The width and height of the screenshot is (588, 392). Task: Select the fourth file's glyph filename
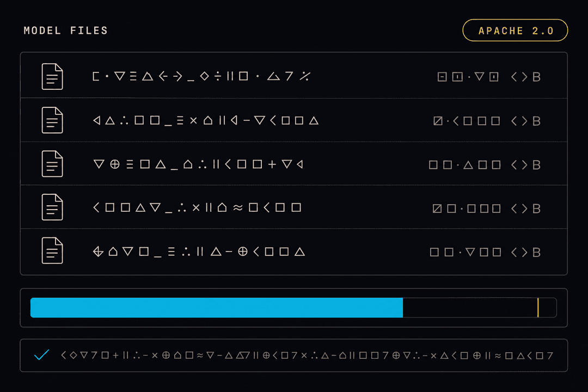tap(197, 207)
